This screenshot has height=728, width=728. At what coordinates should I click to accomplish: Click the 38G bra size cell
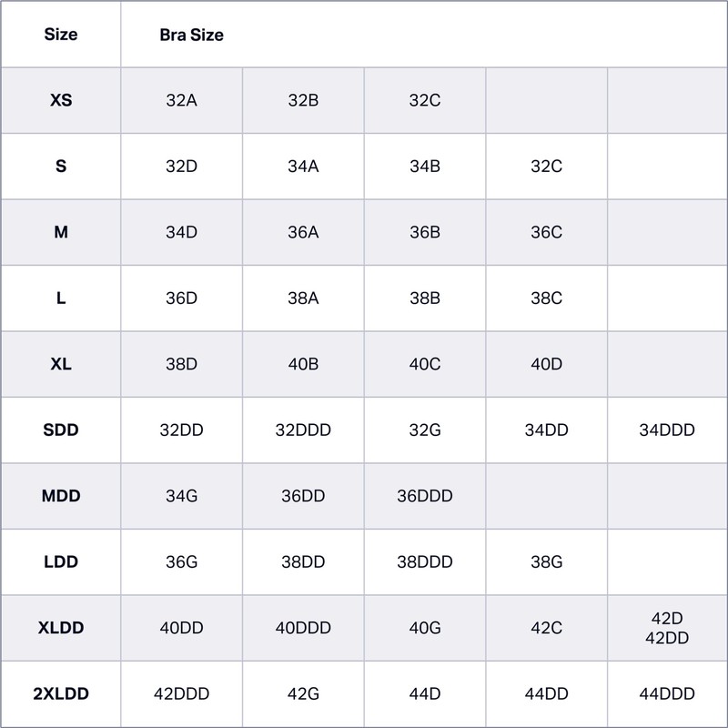(x=546, y=562)
